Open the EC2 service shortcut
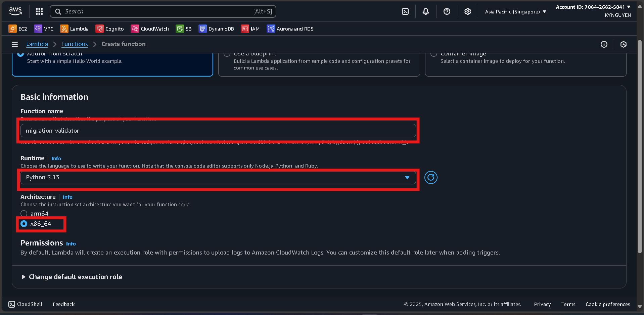 pos(17,29)
